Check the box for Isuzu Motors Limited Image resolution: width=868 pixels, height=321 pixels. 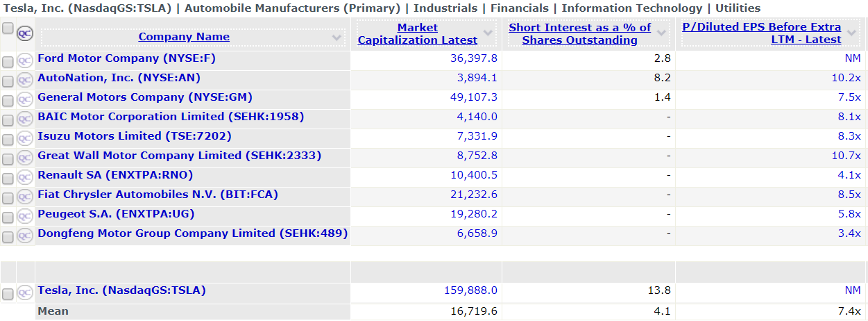click(8, 140)
